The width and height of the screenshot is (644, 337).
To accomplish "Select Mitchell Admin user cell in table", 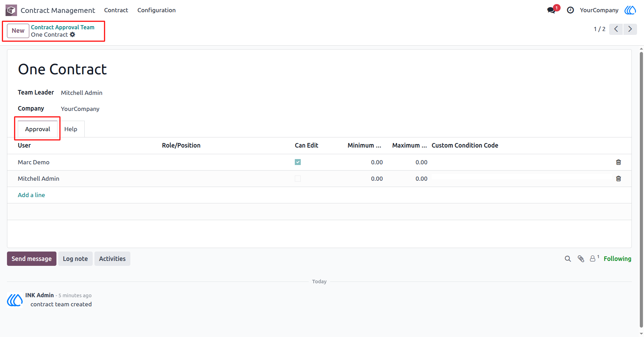I will coord(39,179).
